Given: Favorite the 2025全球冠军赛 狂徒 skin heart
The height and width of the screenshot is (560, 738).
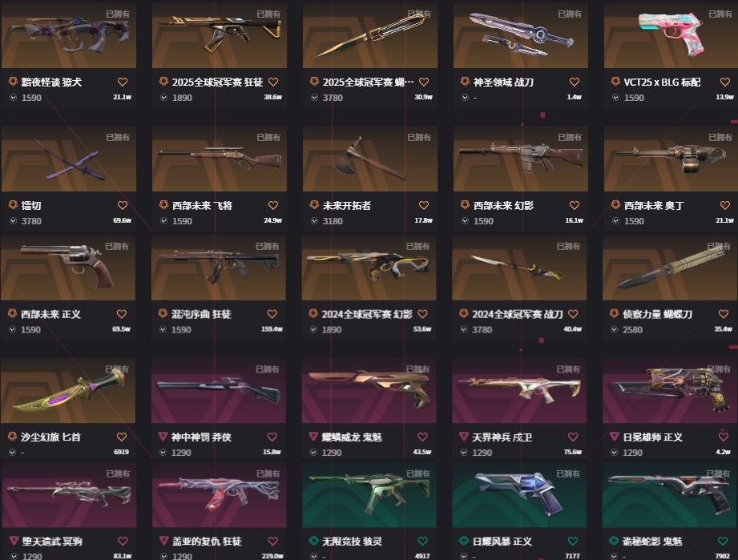Looking at the screenshot, I should click(273, 82).
